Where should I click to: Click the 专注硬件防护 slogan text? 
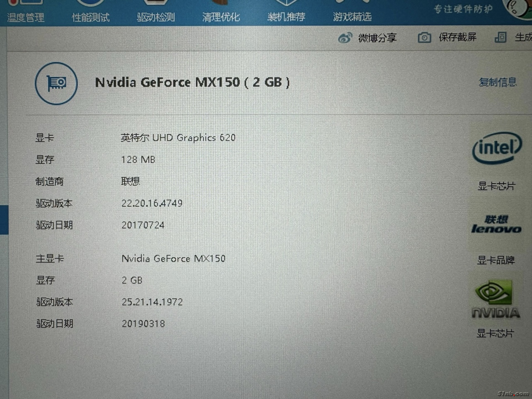tap(463, 9)
